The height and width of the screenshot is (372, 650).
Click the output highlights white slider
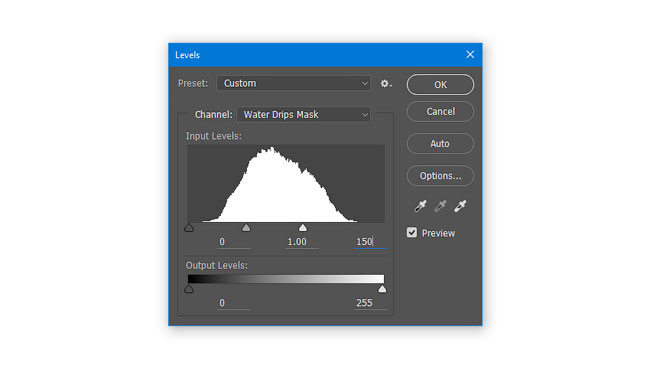tap(382, 289)
